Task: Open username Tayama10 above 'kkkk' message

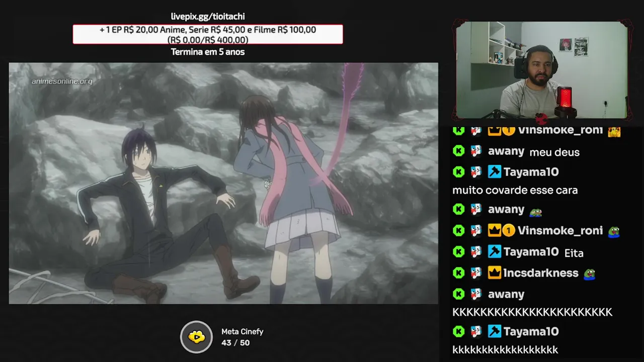Action: coord(531,331)
